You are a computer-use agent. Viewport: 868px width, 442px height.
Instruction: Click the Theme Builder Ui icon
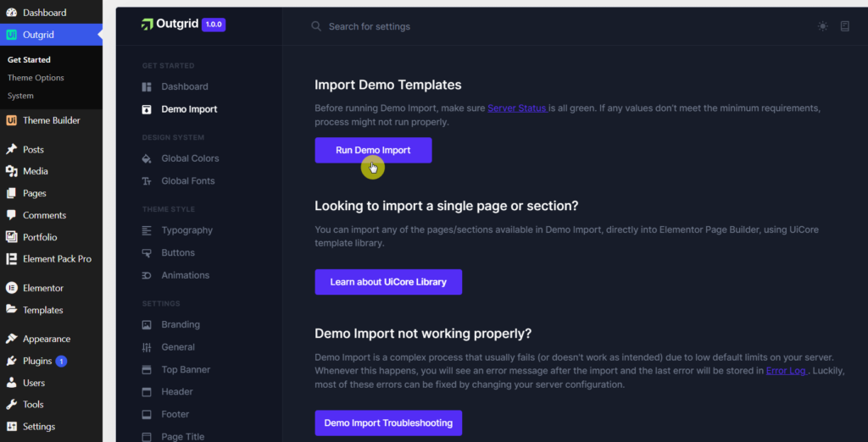(11, 120)
